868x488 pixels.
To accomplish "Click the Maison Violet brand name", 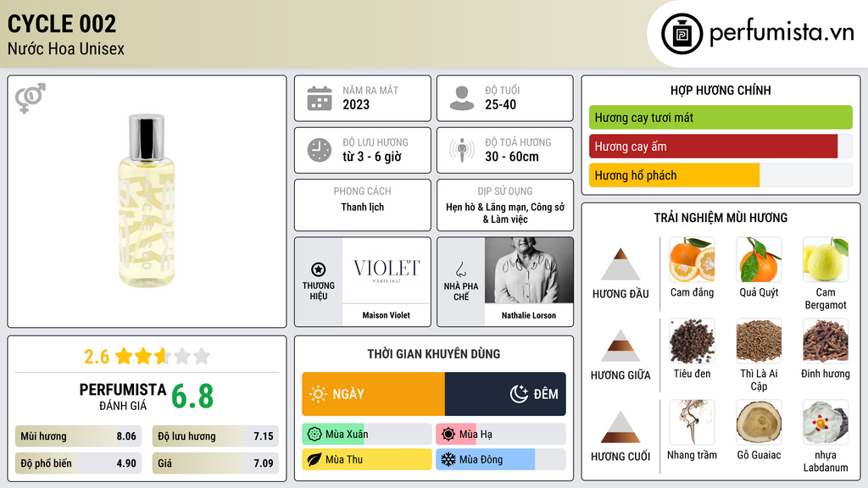I will coord(387,315).
